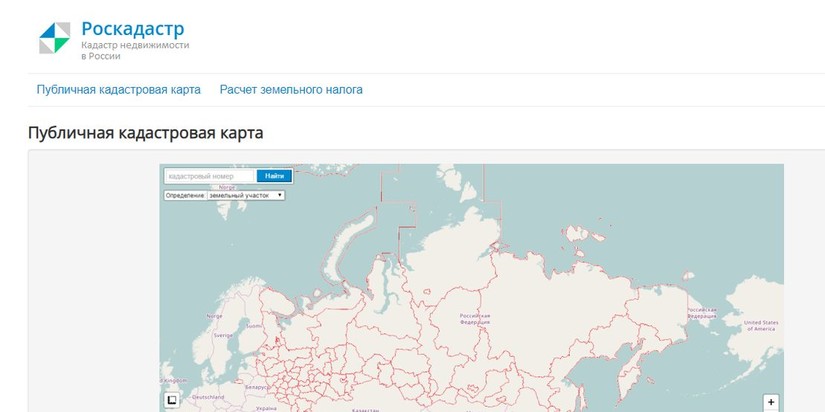Click the Публичная кадастровая карта page heading
Viewport: 825px width, 412px height.
click(x=146, y=133)
